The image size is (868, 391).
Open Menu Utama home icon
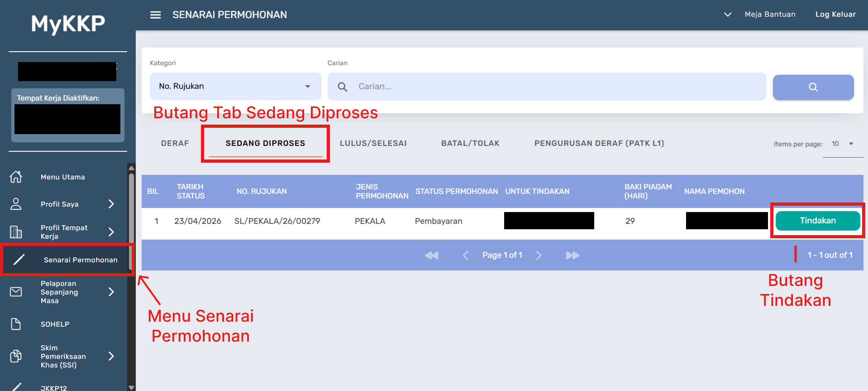16,177
